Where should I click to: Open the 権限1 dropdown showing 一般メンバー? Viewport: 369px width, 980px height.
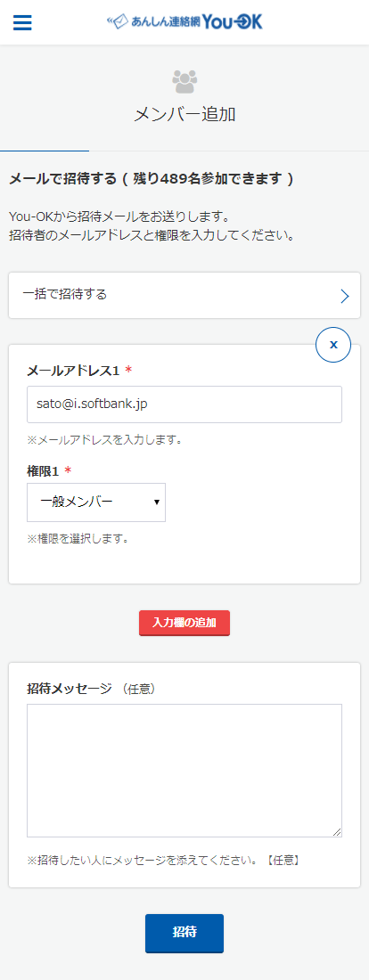tap(96, 502)
